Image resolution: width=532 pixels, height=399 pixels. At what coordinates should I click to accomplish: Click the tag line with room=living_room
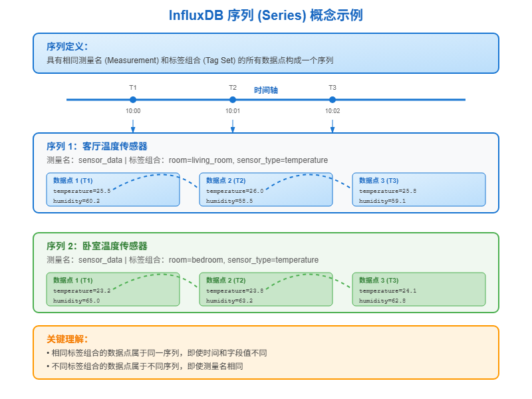pos(188,160)
